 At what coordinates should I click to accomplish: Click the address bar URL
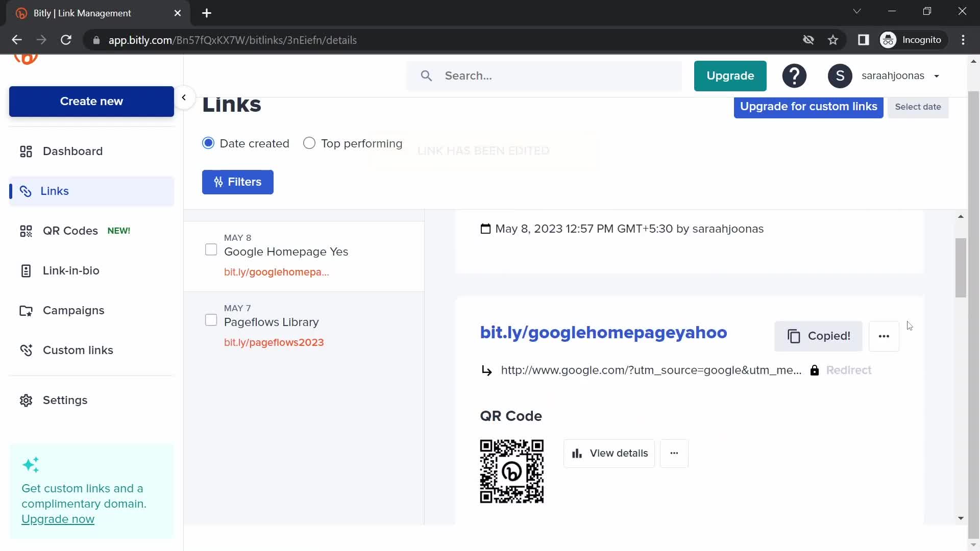[232, 40]
